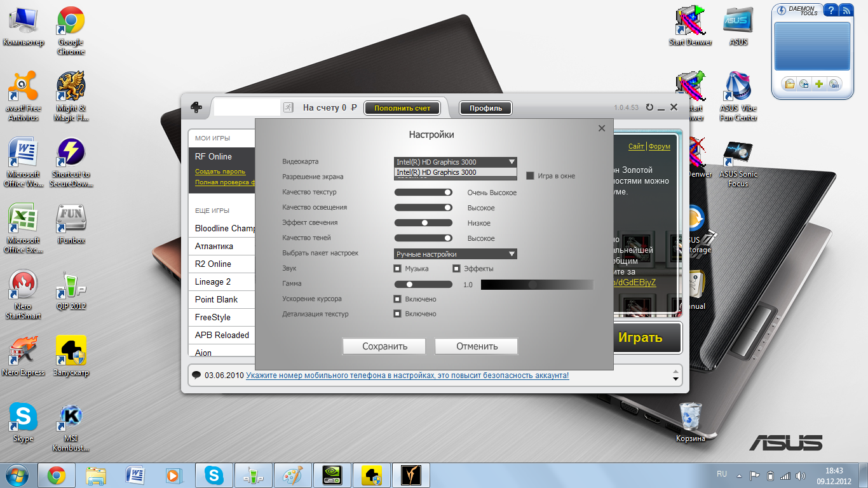868x488 pixels.
Task: Select Intel(R) HD Graphics 3000 list option
Action: coord(456,172)
